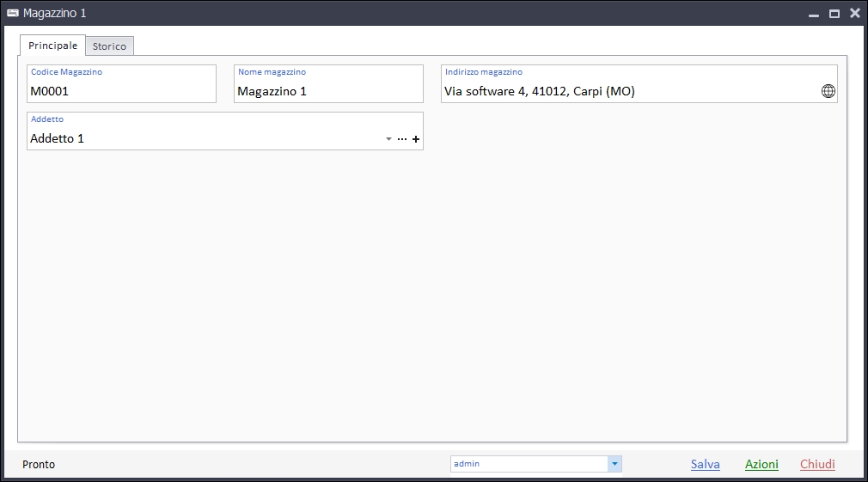This screenshot has width=868, height=482.
Task: Add a new Addetto with the plus icon
Action: coord(416,139)
